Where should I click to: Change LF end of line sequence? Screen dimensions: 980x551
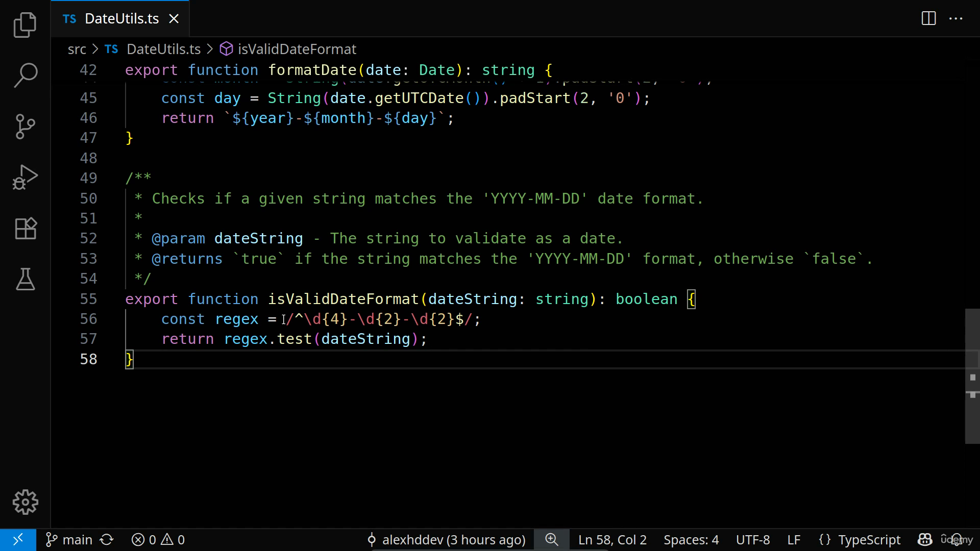(794, 540)
